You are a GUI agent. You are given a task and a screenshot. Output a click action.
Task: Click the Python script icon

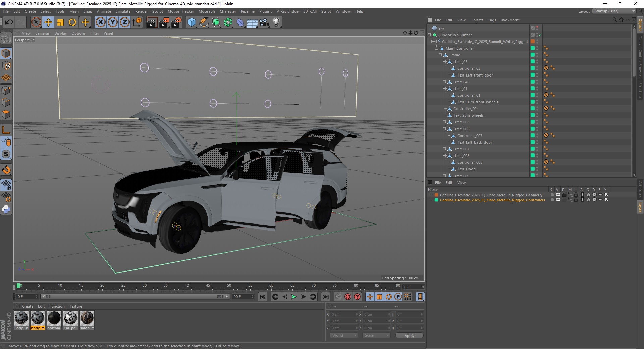point(6,209)
